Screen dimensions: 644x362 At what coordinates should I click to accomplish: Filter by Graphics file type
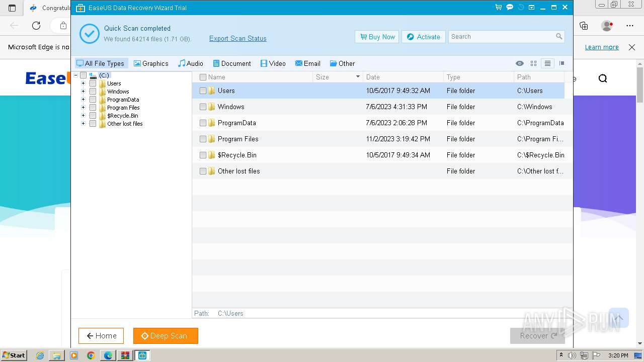[x=151, y=63]
